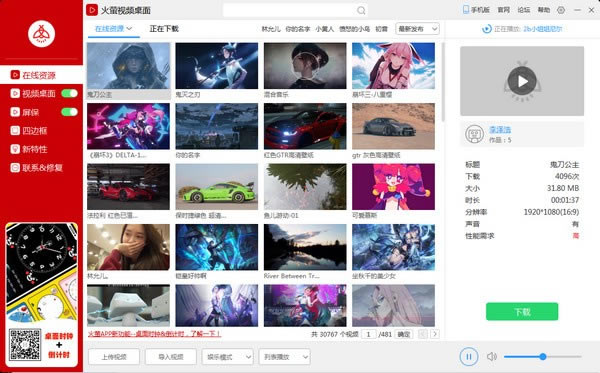The image size is (600, 373).
Task: Play the preview video in right panel
Action: click(522, 81)
